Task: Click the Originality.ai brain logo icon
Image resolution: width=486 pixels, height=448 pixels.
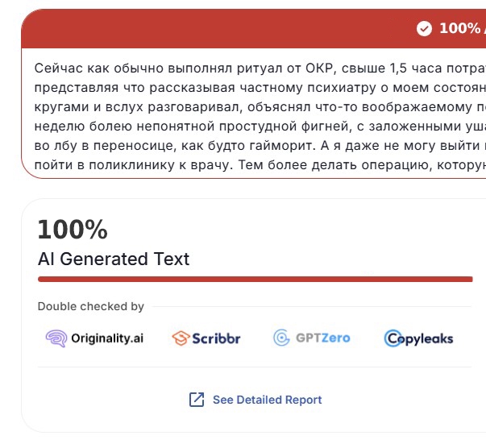Action: [x=56, y=338]
